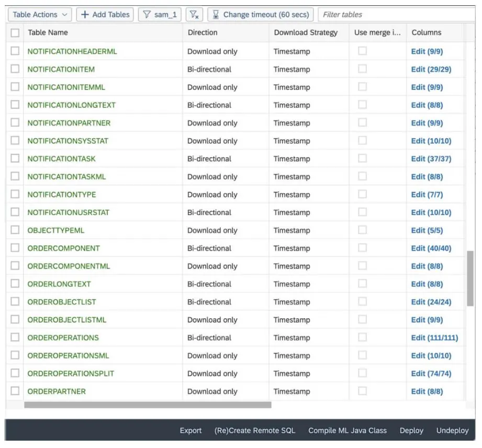Enable Use merge for ORDERLONGTEXT
The image size is (482, 448).
tap(363, 284)
